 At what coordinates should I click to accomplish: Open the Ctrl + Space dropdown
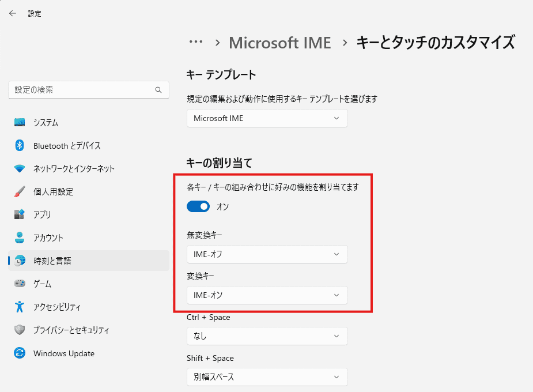pyautogui.click(x=267, y=336)
